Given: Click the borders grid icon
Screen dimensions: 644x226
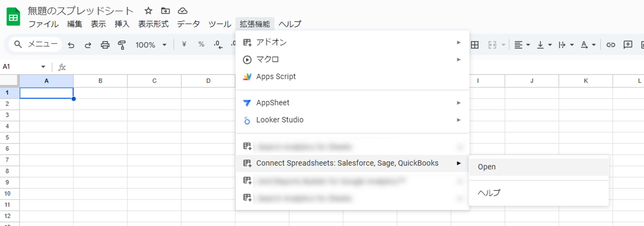Looking at the screenshot, I should [475, 45].
